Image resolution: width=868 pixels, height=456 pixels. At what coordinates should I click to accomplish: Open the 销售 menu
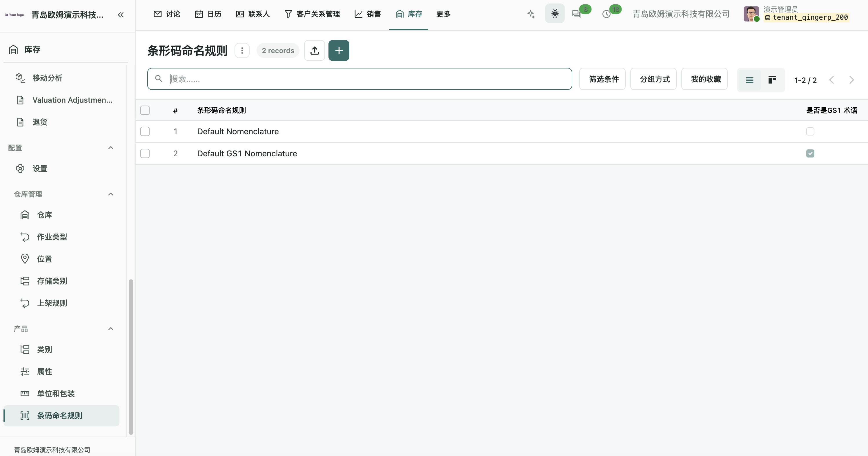367,14
